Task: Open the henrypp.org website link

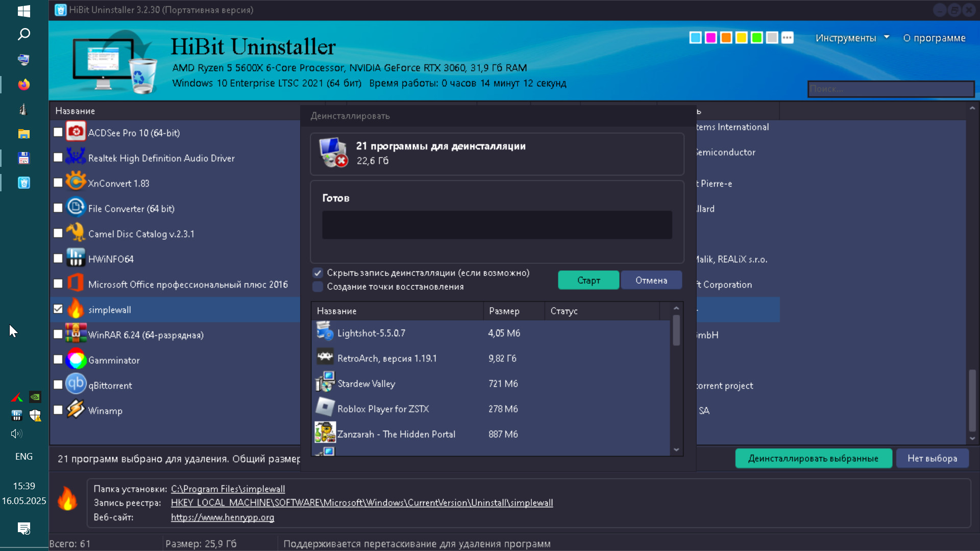Action: tap(223, 517)
